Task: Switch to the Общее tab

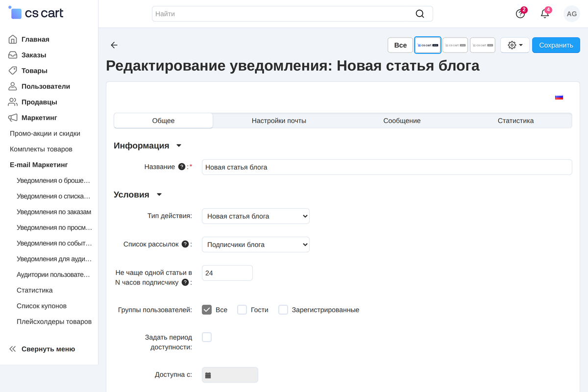Action: pyautogui.click(x=163, y=121)
